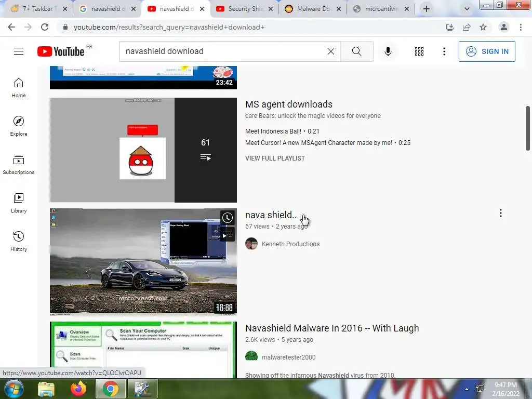The image size is (532, 399).
Task: Open the YouTube apps grid icon
Action: (419, 51)
